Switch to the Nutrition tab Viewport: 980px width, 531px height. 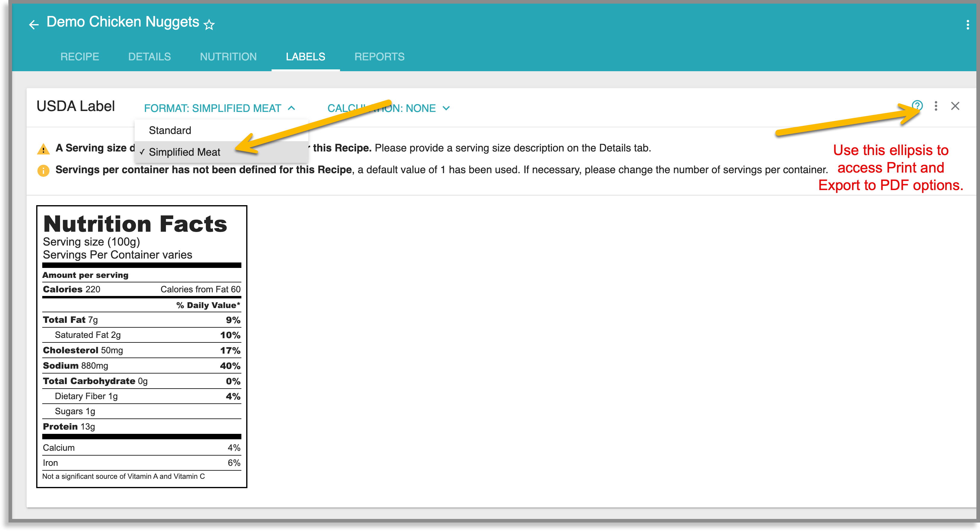point(228,57)
